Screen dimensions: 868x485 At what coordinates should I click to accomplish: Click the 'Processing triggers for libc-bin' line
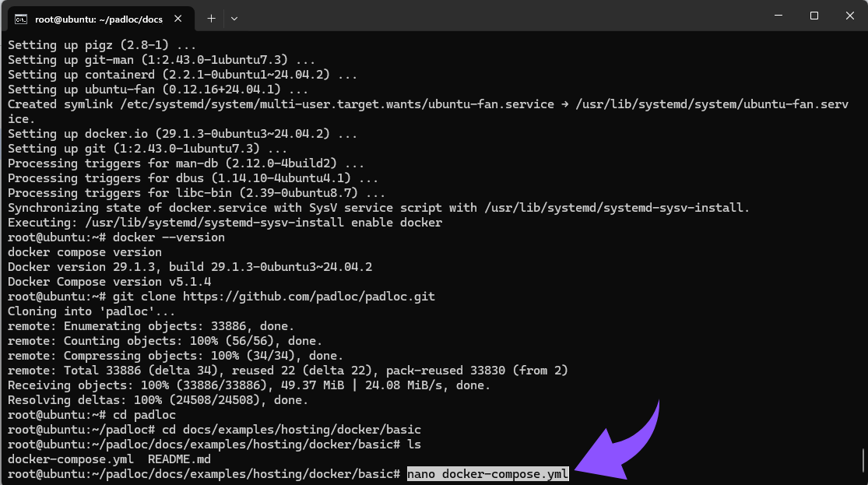(196, 192)
